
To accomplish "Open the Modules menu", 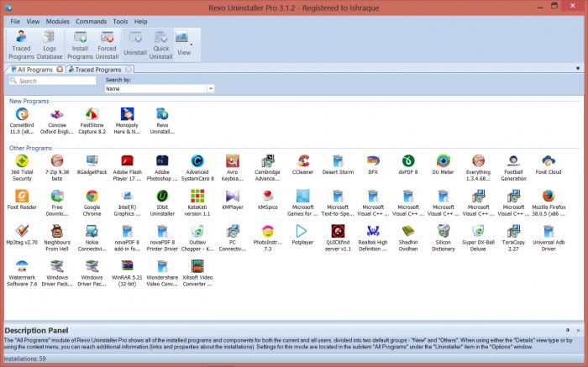I will pyautogui.click(x=57, y=21).
